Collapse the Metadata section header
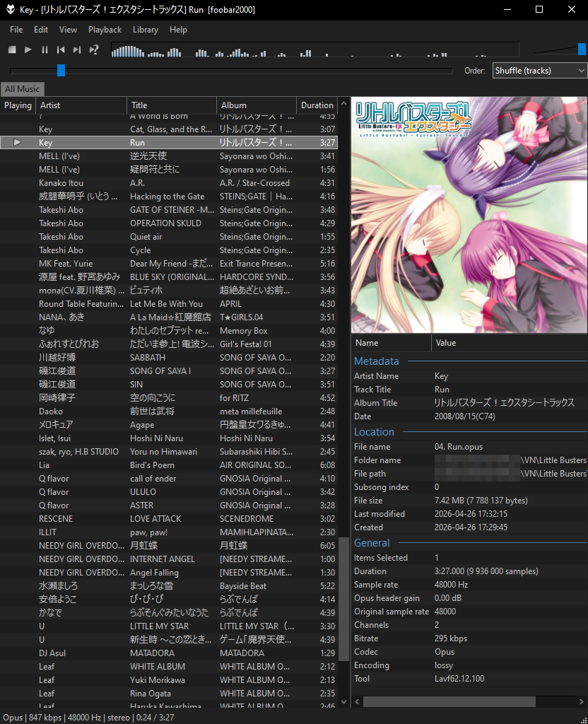Viewport: 588px width, 724px height. pos(376,361)
